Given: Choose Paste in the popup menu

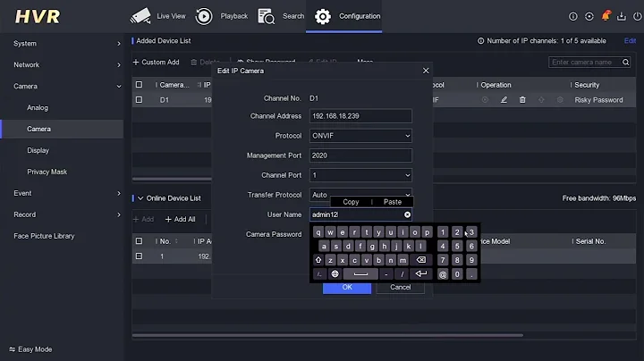Looking at the screenshot, I should 393,202.
